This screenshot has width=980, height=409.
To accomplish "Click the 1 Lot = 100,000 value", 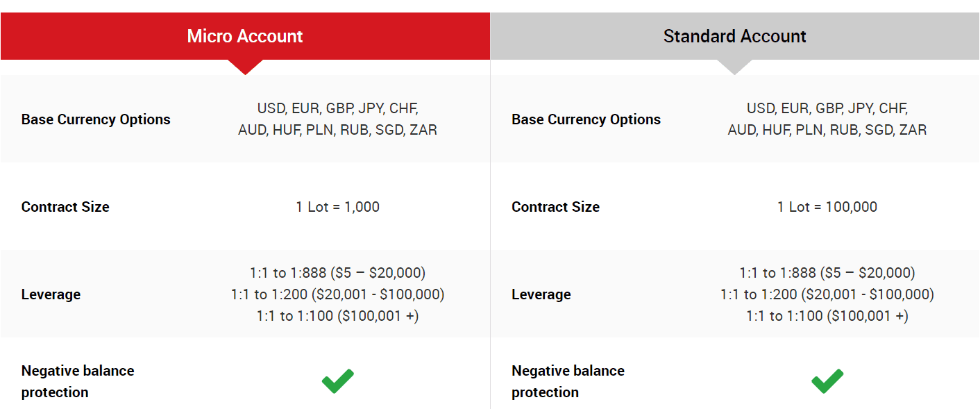I will click(x=827, y=207).
